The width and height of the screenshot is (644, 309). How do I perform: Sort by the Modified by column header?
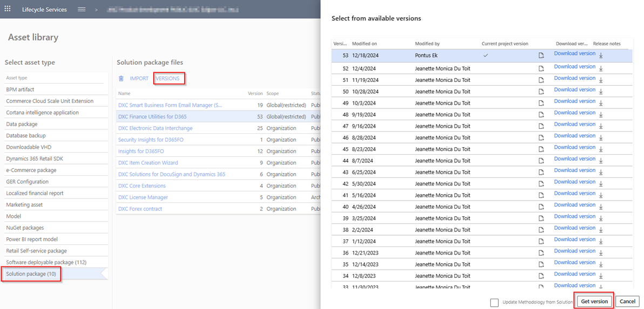[427, 44]
